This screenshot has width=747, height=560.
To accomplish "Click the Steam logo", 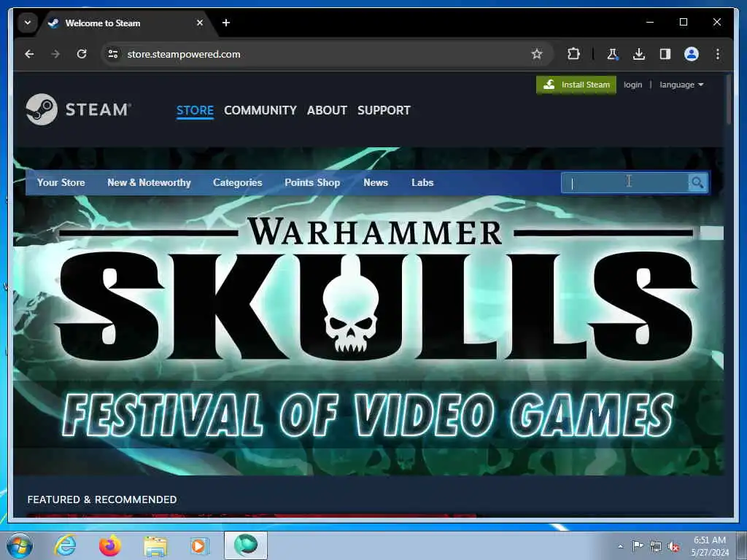I will (x=78, y=109).
